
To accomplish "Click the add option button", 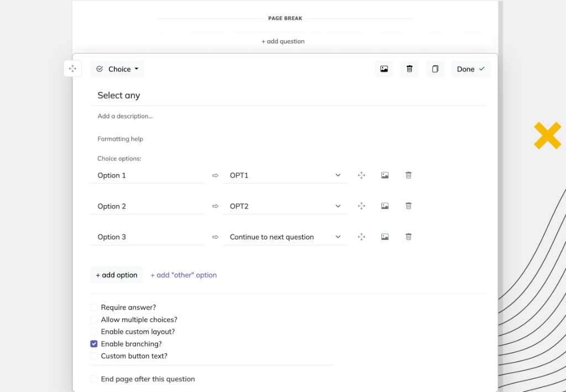I will pos(117,275).
